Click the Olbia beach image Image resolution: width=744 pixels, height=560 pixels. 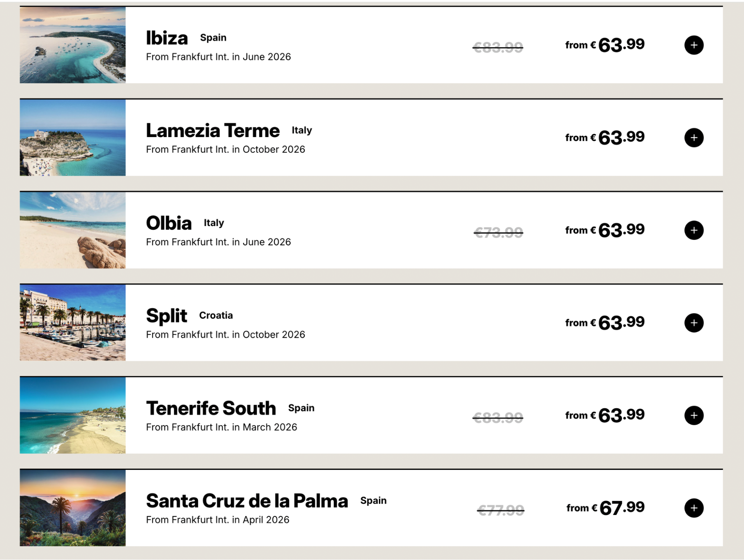pyautogui.click(x=72, y=230)
